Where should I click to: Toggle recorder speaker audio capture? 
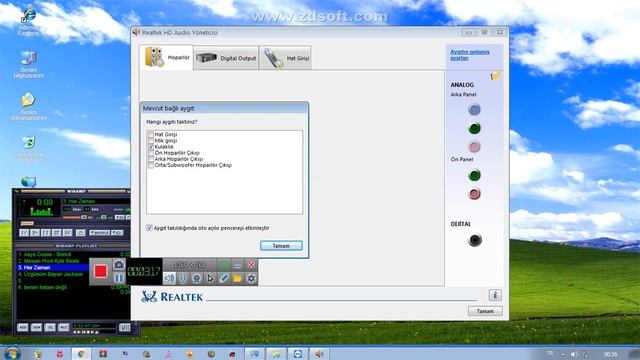coord(169,278)
